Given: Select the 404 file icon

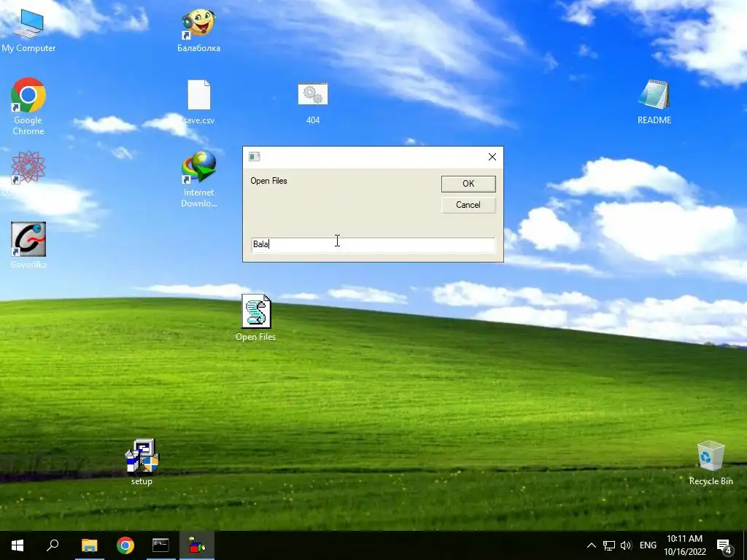Looking at the screenshot, I should click(x=312, y=103).
